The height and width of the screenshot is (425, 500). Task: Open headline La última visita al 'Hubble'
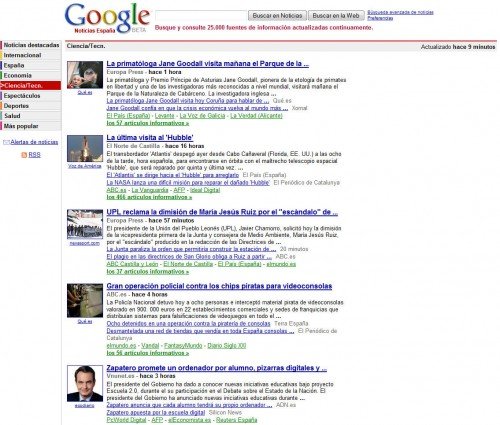[150, 138]
